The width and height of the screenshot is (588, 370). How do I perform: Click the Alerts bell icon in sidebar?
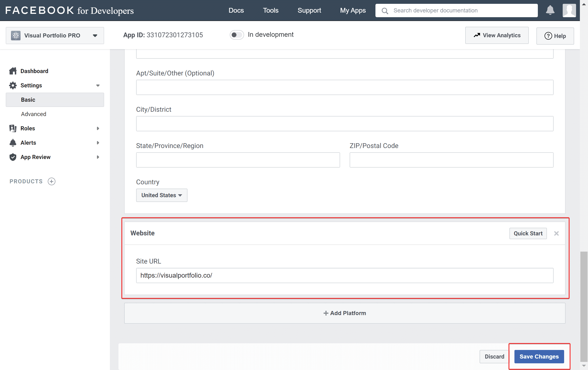coord(13,143)
